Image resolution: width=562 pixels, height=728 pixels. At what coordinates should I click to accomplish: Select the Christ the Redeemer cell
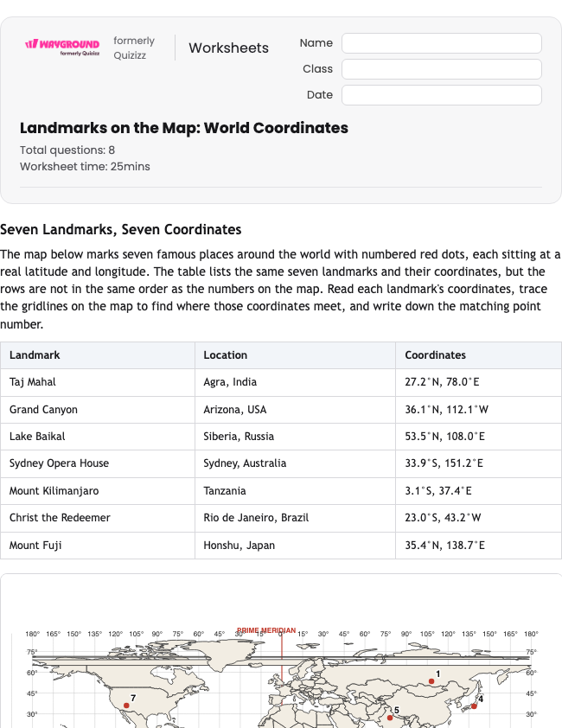pos(98,518)
